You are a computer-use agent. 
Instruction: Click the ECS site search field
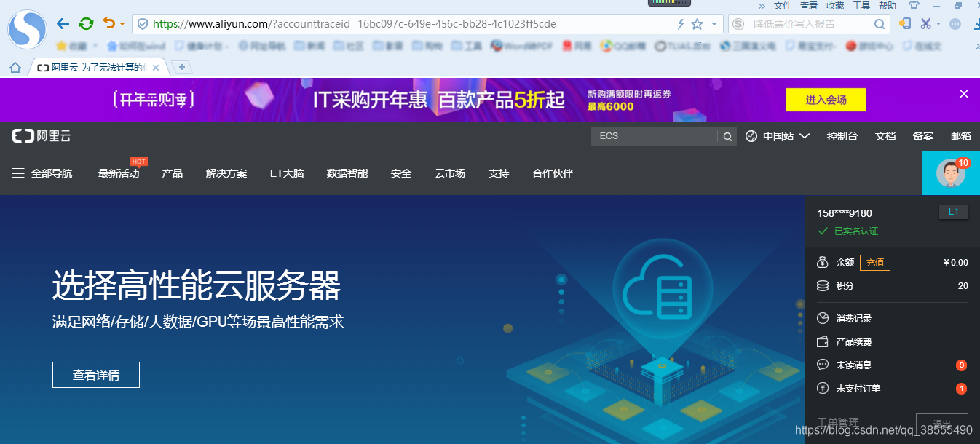[x=654, y=136]
